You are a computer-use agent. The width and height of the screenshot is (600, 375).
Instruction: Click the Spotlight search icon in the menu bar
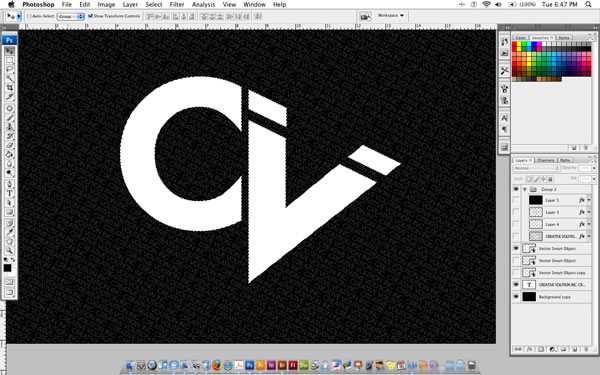(x=588, y=5)
